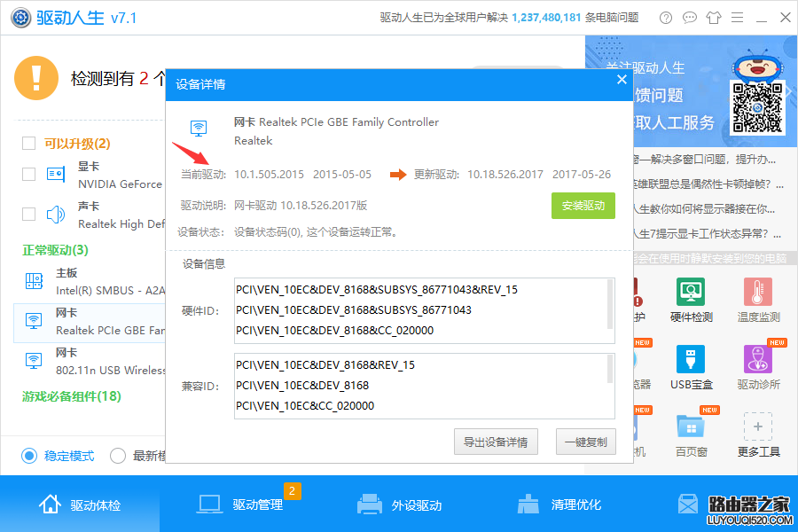Select hardware ID ending in REV_15 with SUBSYS
Screen dimensions: 798x532
[x=377, y=290]
